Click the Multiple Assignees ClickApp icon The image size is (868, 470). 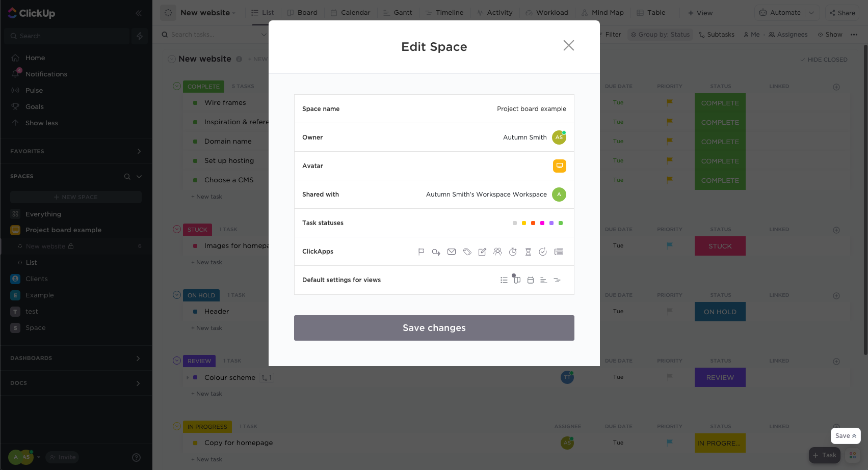[497, 251]
